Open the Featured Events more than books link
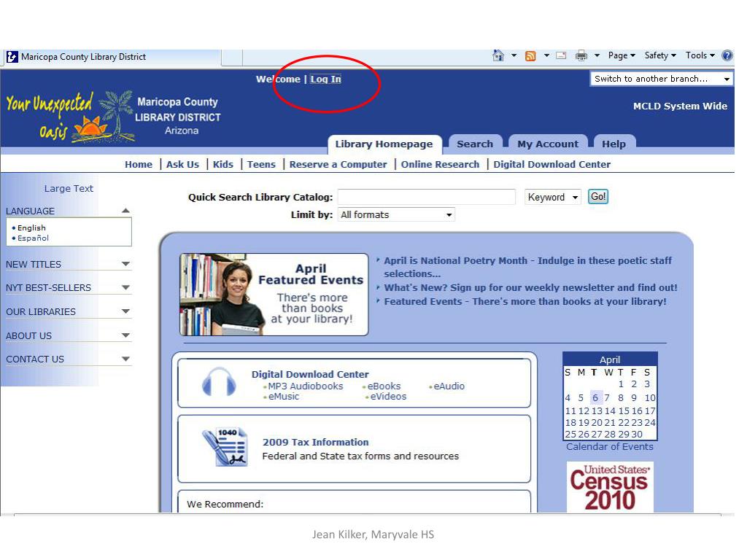The image size is (747, 560). (x=525, y=301)
